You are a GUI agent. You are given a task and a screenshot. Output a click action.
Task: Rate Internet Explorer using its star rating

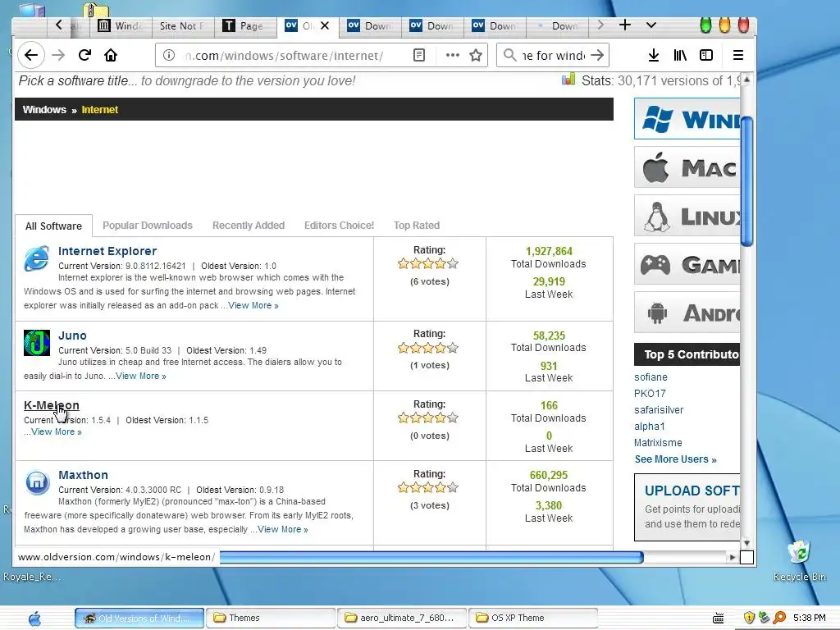[x=428, y=263]
